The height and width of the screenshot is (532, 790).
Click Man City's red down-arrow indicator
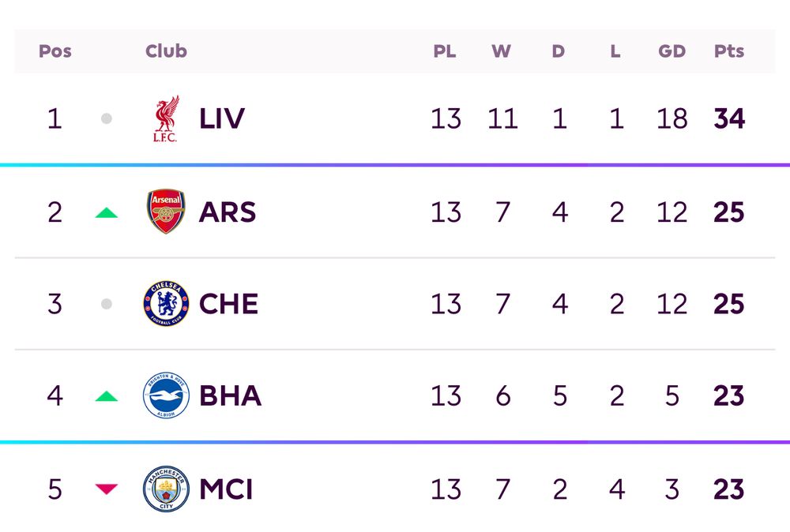(x=107, y=489)
